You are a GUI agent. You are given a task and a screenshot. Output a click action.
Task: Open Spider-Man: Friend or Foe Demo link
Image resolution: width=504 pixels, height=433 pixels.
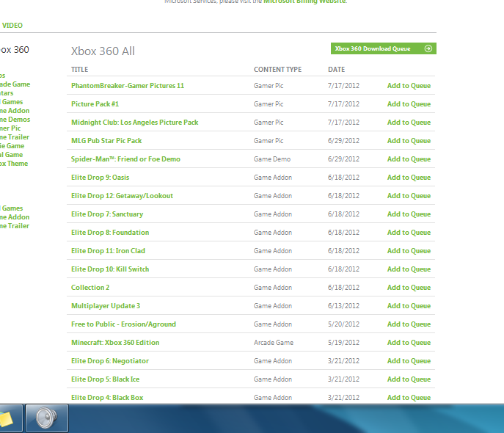coord(125,159)
